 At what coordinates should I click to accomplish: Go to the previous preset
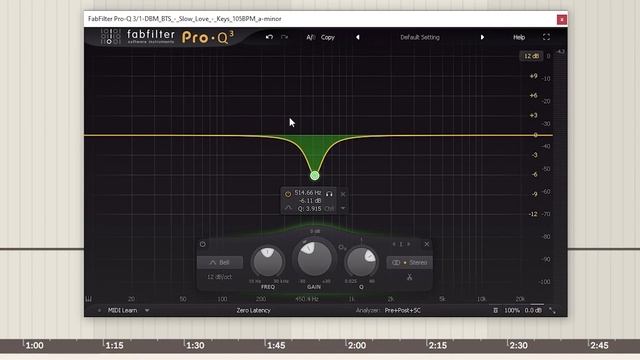pyautogui.click(x=358, y=37)
